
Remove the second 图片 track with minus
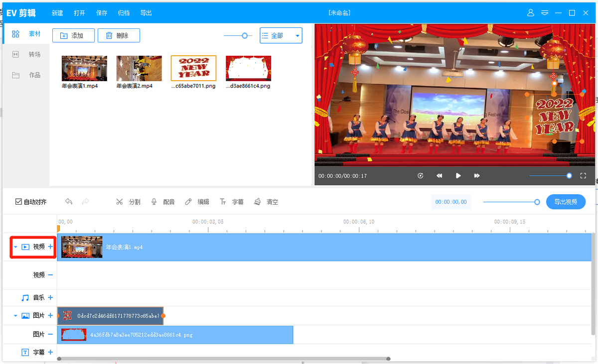pos(50,334)
